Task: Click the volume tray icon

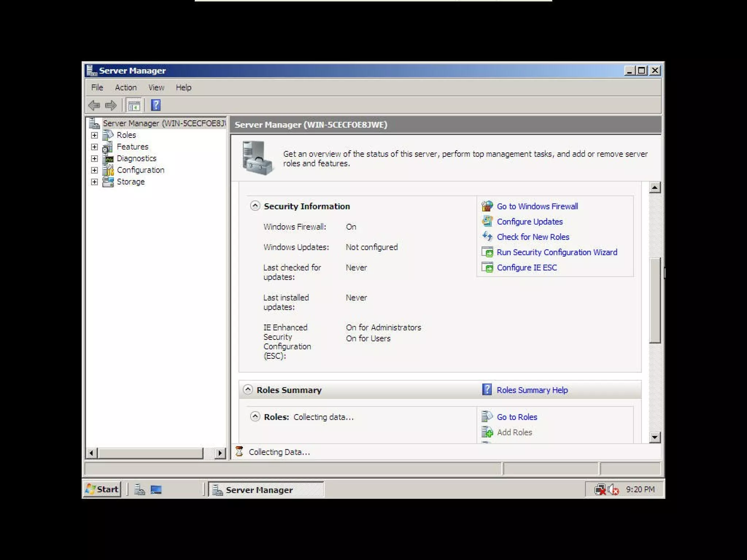Action: point(614,489)
